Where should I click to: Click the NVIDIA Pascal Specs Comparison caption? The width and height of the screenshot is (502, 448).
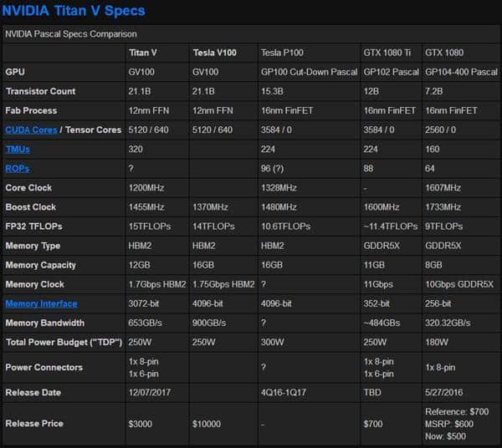point(71,34)
